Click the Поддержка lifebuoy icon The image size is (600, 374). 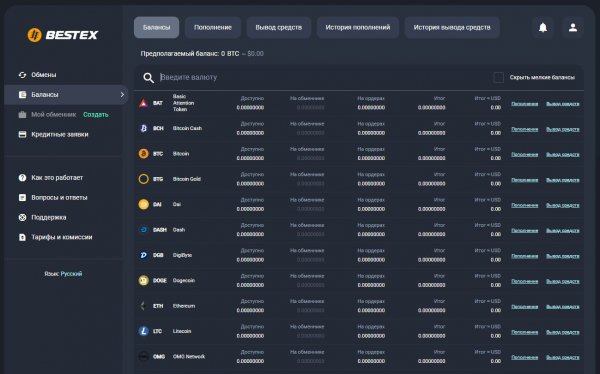coord(23,217)
